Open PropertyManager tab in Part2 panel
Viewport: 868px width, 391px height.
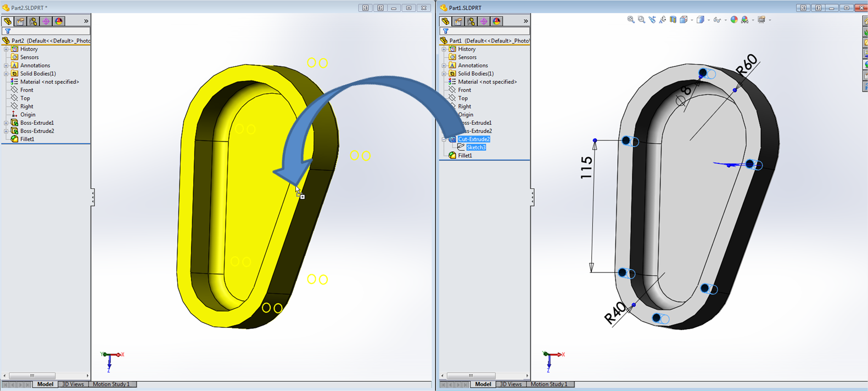click(x=20, y=21)
